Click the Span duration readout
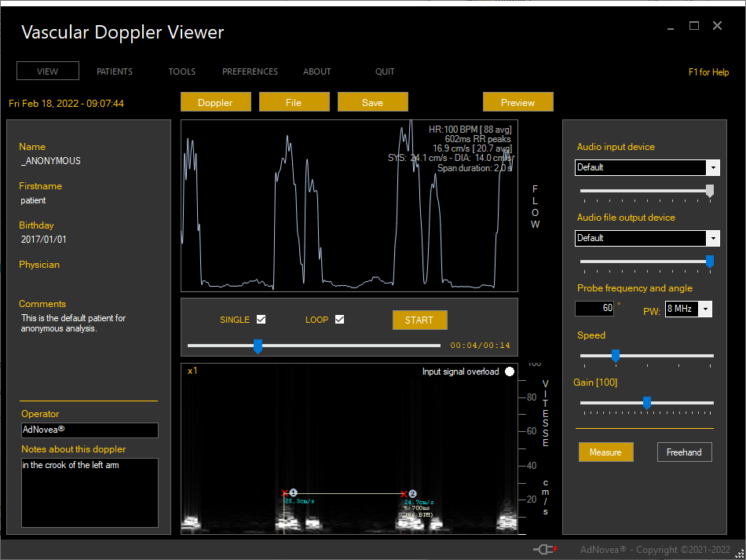The width and height of the screenshot is (746, 560). click(474, 168)
